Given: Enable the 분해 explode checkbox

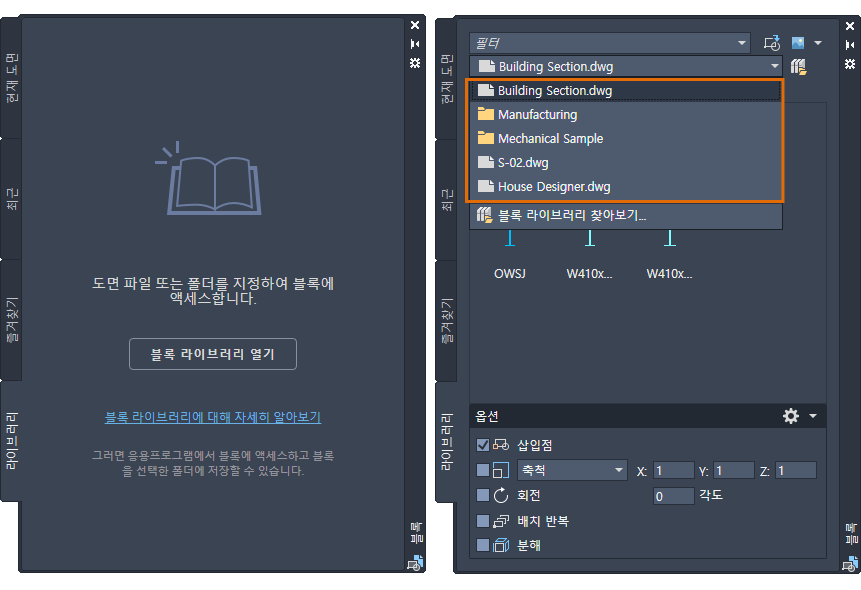Looking at the screenshot, I should click(483, 546).
